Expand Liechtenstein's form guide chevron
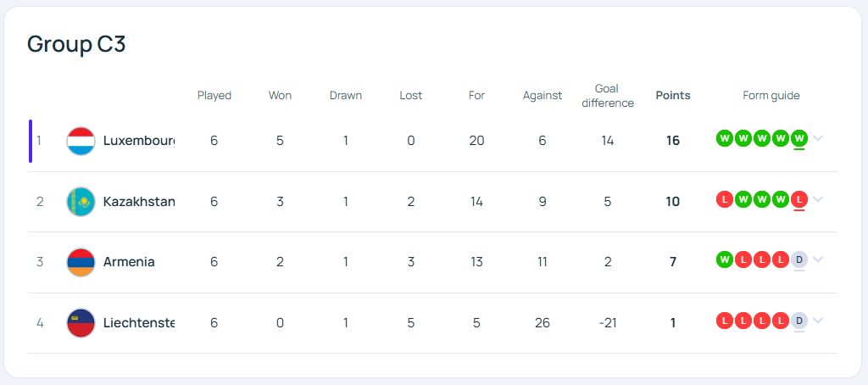The image size is (868, 385). pos(818,321)
